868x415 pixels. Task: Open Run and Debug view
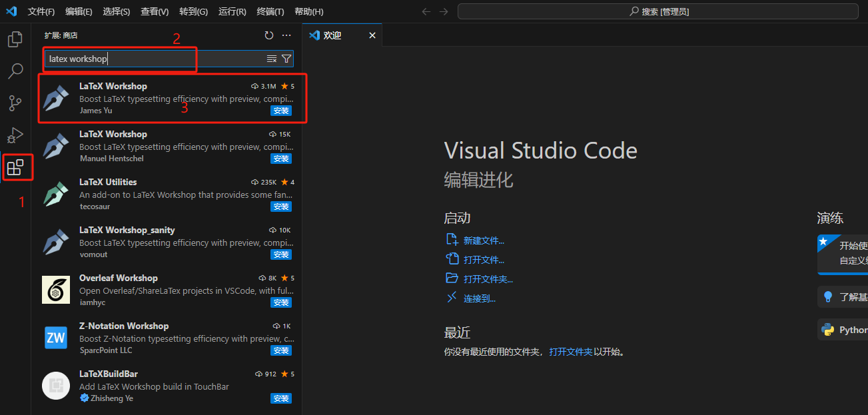(15, 135)
